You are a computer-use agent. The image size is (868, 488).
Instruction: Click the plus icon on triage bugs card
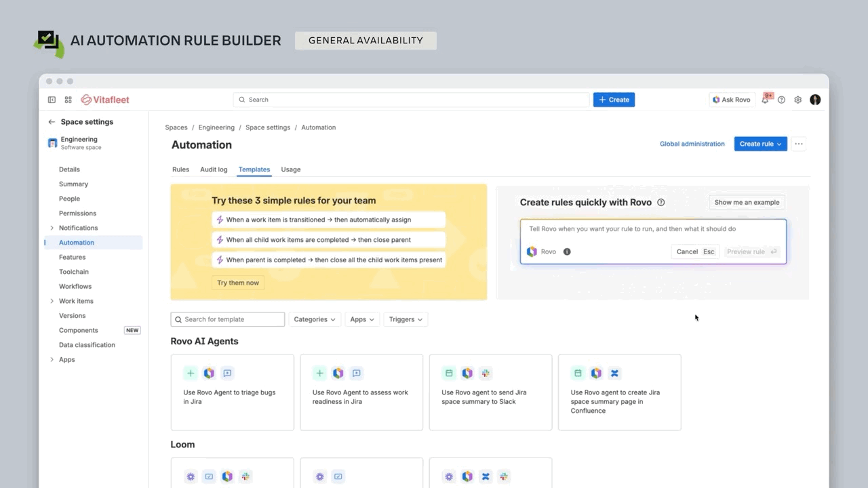coord(191,373)
